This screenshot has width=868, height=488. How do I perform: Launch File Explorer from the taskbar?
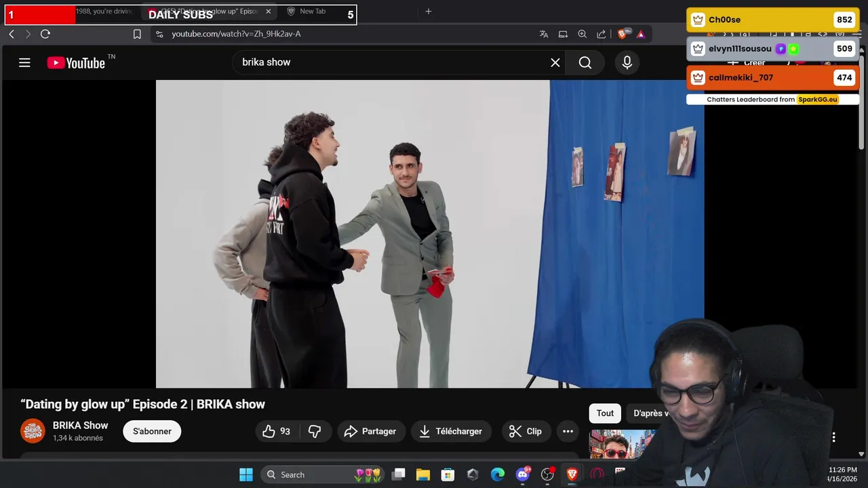coord(423,474)
